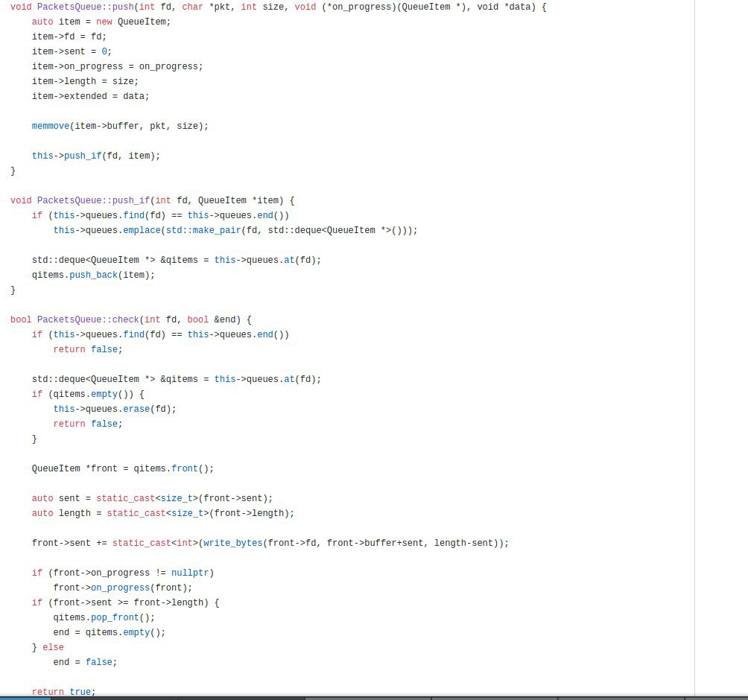Click the line 'item->fd = fd;'

point(69,36)
